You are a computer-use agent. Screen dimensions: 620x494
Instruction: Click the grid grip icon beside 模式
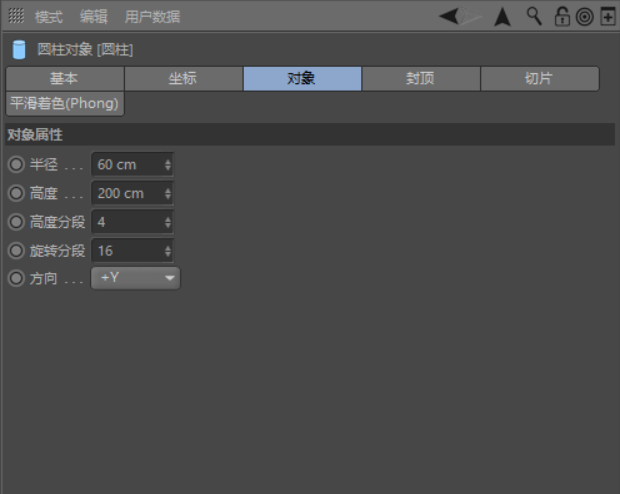[16, 16]
